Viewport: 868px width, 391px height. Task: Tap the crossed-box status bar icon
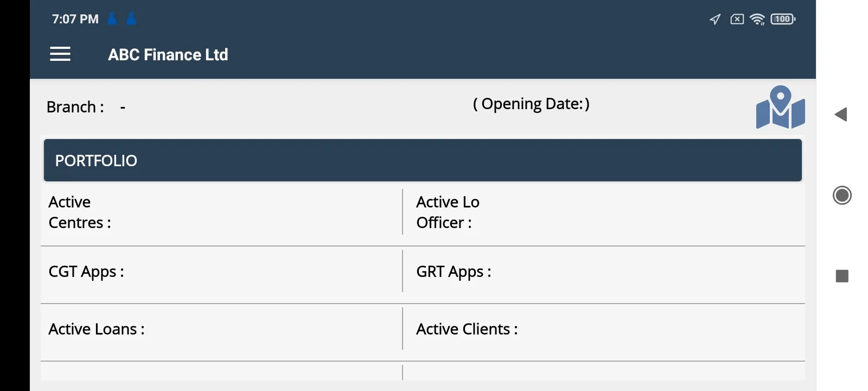click(737, 20)
